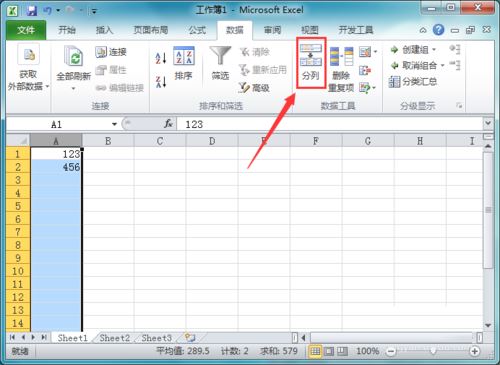Switch to the 开发工具 tab

point(356,30)
